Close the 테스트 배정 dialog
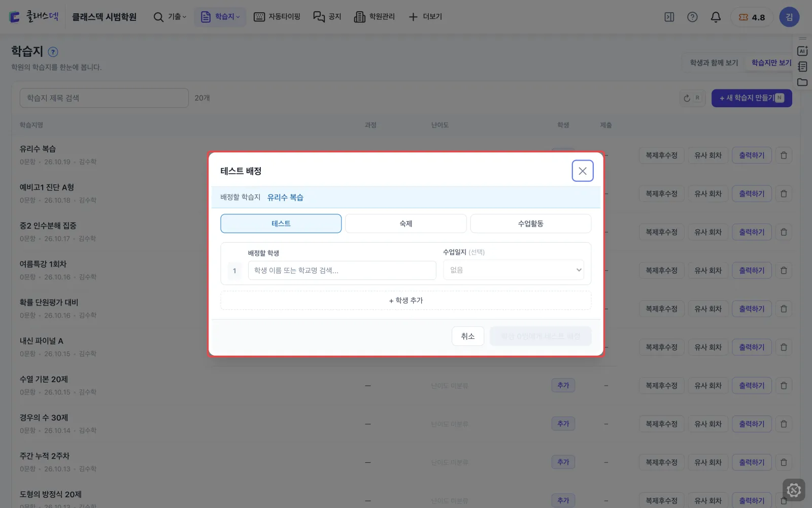Viewport: 812px width, 508px height. pos(583,171)
